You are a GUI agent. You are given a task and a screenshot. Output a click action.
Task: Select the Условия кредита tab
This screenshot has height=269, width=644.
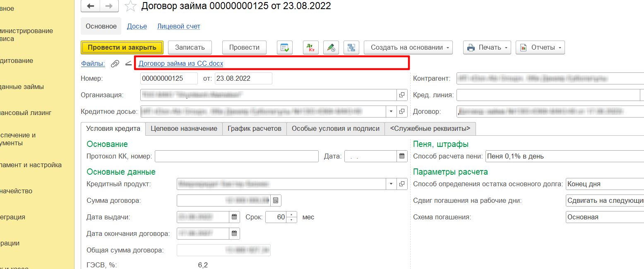113,128
